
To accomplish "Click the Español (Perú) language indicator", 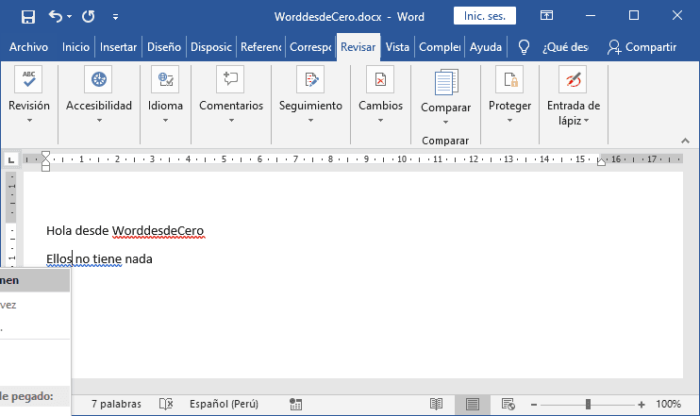I will coord(224,404).
